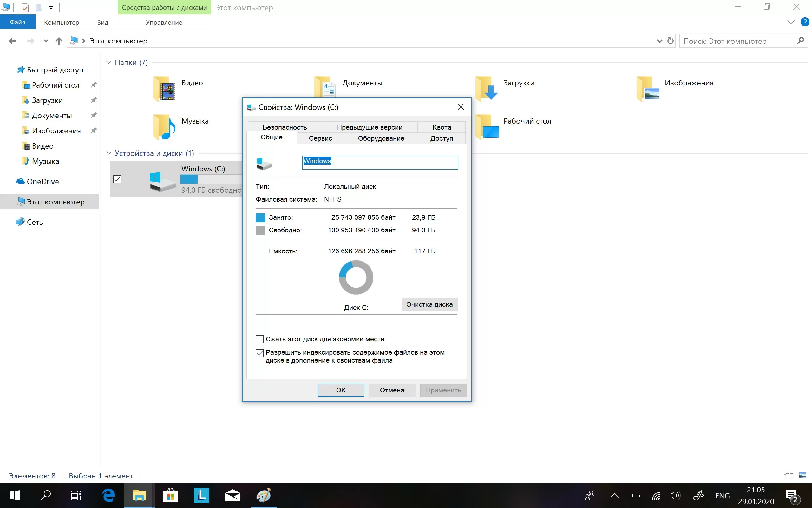Click the Back navigation arrow

click(12, 41)
